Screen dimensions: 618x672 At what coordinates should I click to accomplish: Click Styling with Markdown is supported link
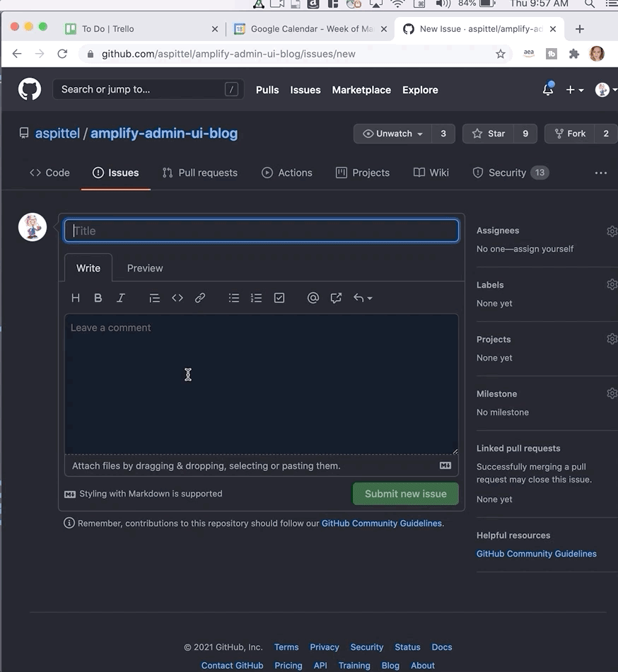[144, 494]
